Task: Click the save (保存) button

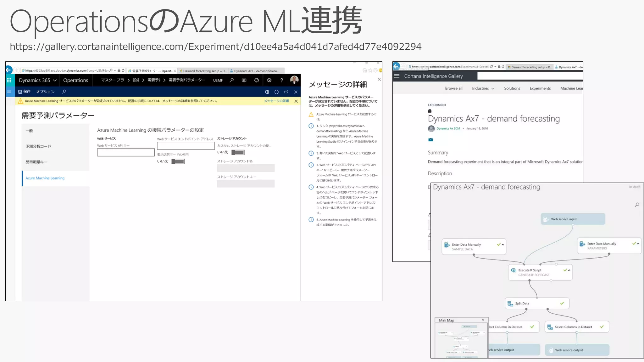Action: coord(25,92)
